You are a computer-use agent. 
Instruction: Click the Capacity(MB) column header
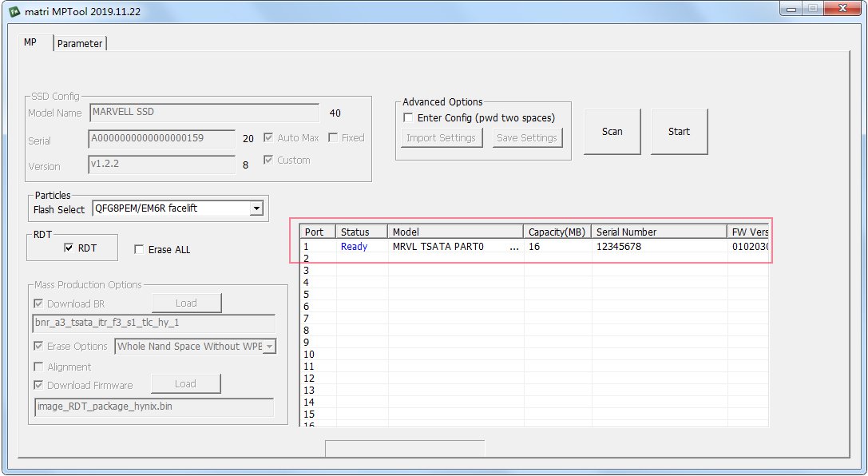click(557, 232)
